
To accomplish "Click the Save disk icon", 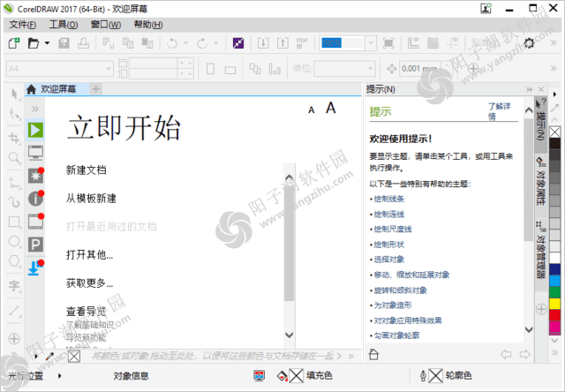I will click(64, 43).
